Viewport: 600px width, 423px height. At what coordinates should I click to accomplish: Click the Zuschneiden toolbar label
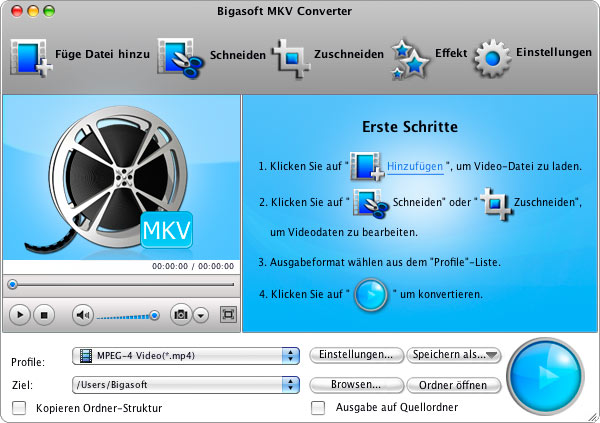[349, 54]
